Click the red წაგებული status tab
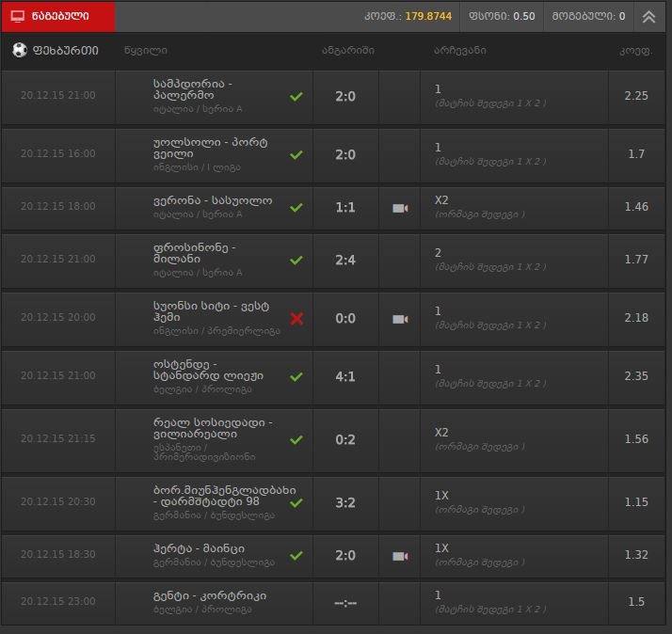672x634 pixels. pos(58,16)
